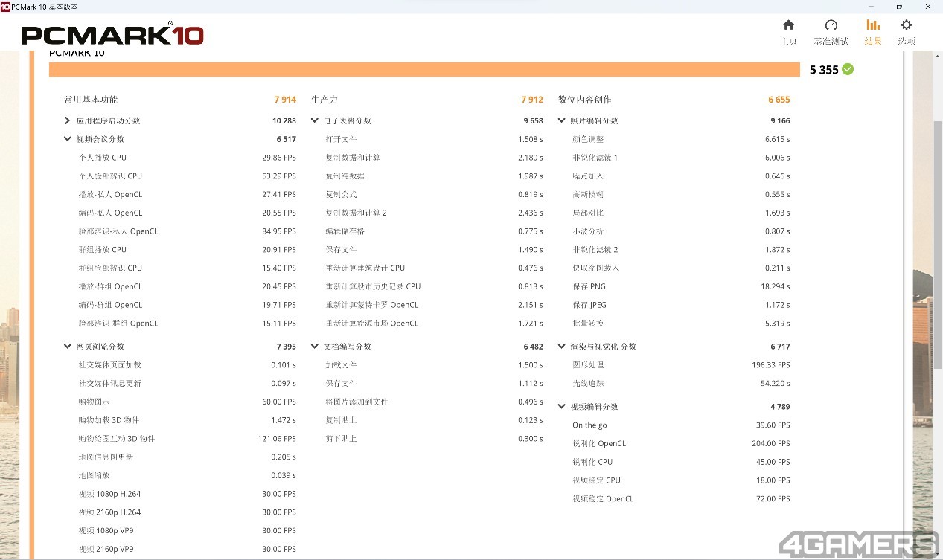Screen dimensions: 943x560
Task: Click the 编码-私人 OpenCL row
Action: point(188,213)
